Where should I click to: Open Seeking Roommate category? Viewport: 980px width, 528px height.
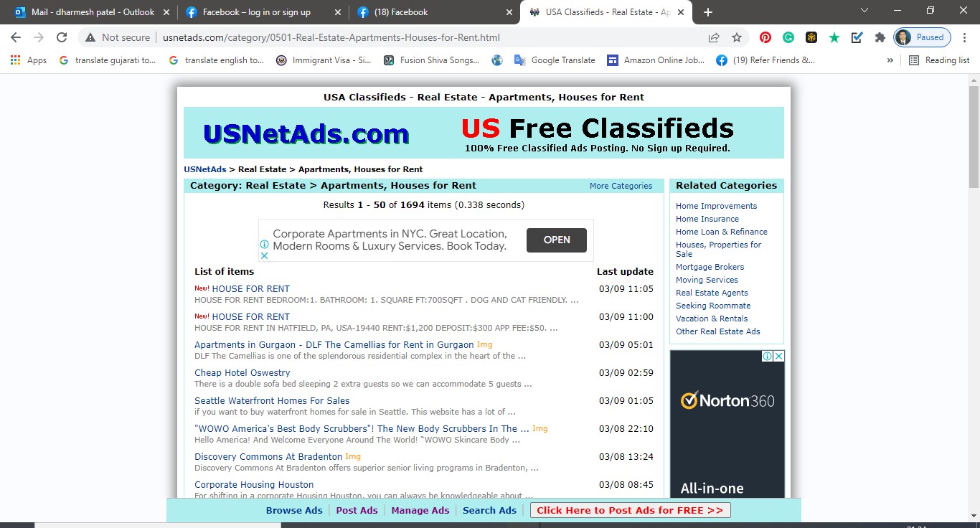pyautogui.click(x=713, y=306)
